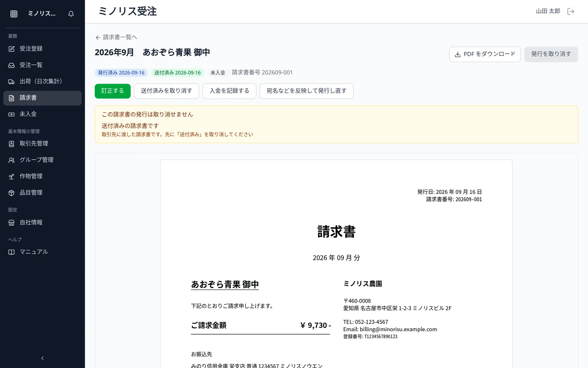Click 宛名などを反映して発行し直す button
588x368 pixels.
(306, 91)
